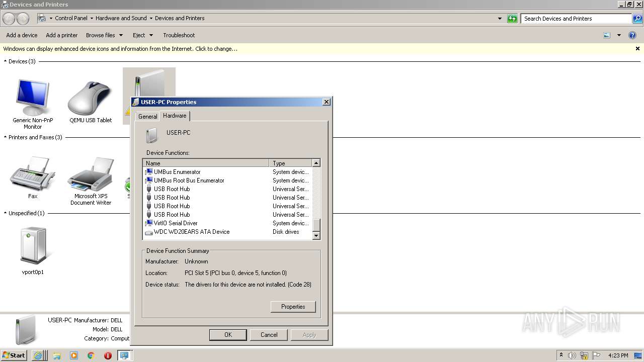Click the Properties button in dialog

coord(293,307)
